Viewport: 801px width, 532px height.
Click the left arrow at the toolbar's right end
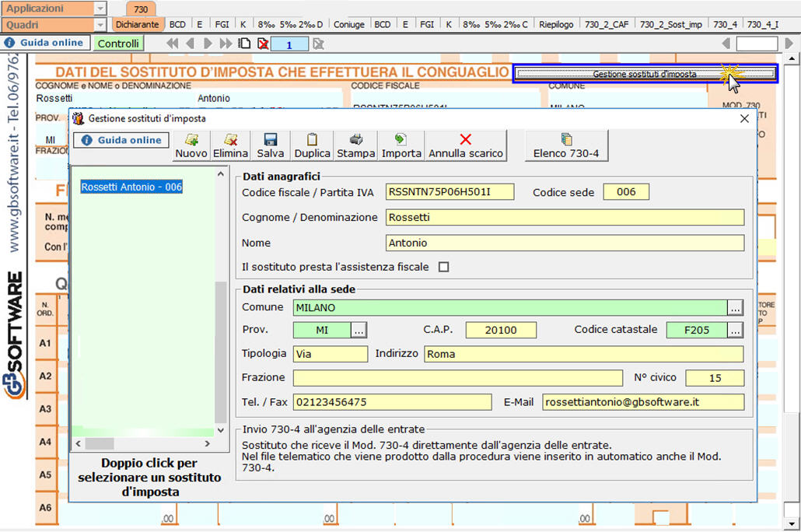(726, 44)
